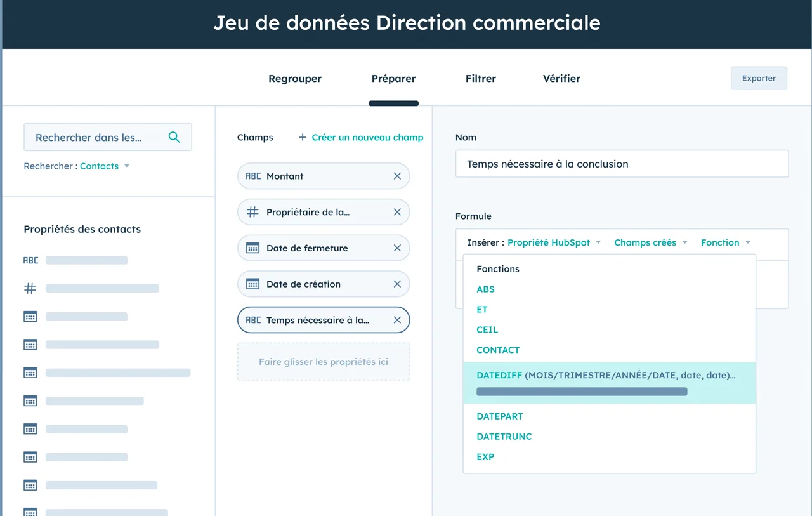This screenshot has width=812, height=516.
Task: Remove the Montant field chip
Action: 397,176
